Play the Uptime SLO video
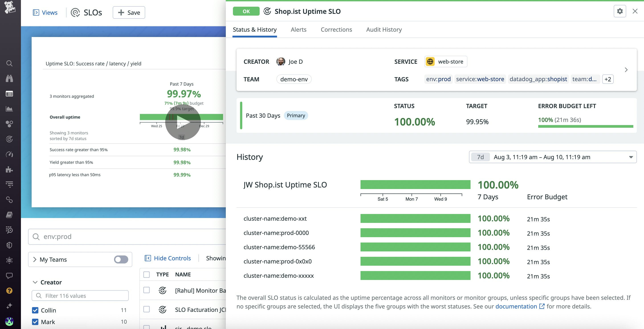 pyautogui.click(x=183, y=122)
